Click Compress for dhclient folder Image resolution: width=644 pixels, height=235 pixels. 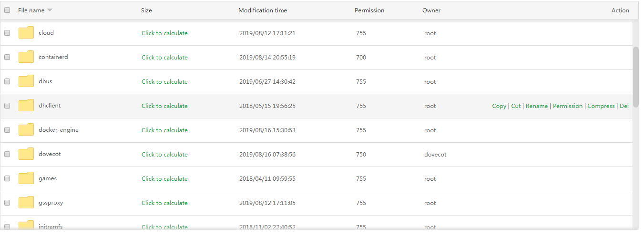click(x=601, y=106)
